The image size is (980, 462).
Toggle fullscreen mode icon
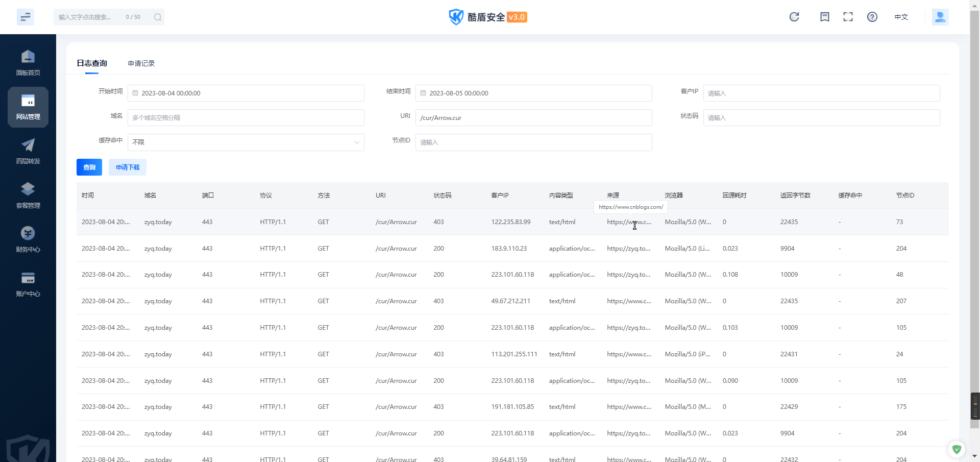pyautogui.click(x=848, y=17)
